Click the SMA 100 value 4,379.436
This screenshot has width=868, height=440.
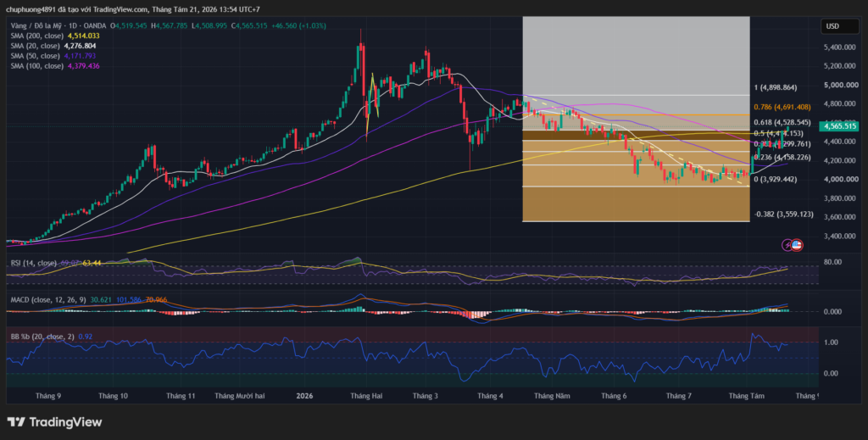[84, 66]
